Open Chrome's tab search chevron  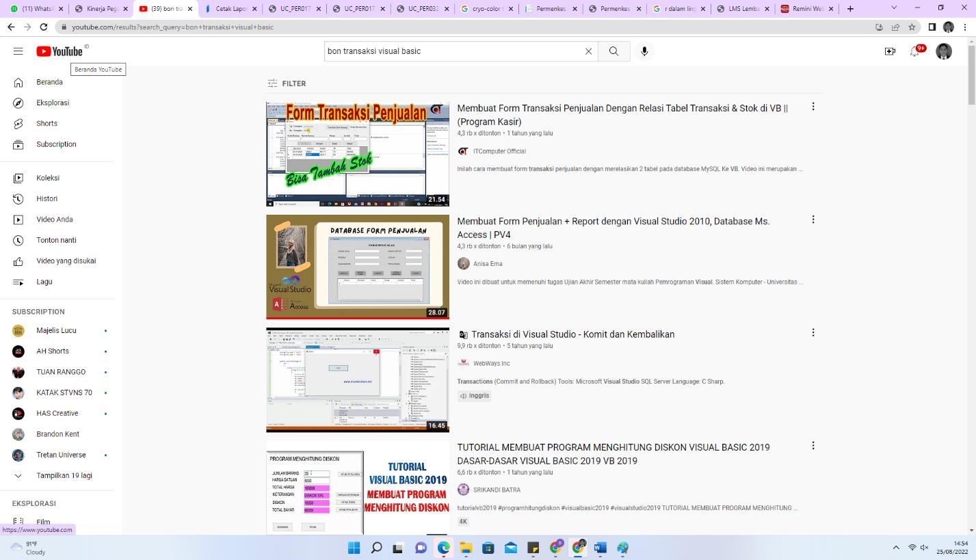tap(893, 8)
